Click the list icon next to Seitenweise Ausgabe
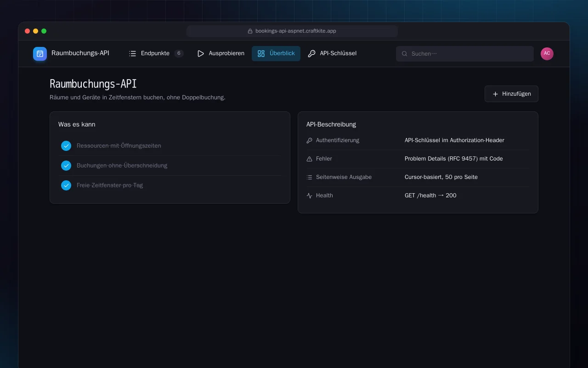This screenshot has width=588, height=368. click(x=310, y=177)
